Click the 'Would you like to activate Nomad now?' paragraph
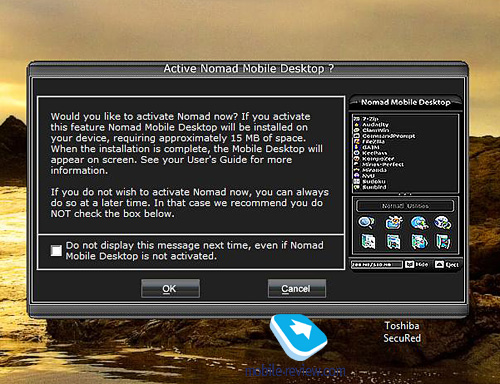Viewport: 500px width, 384px height. tap(187, 143)
